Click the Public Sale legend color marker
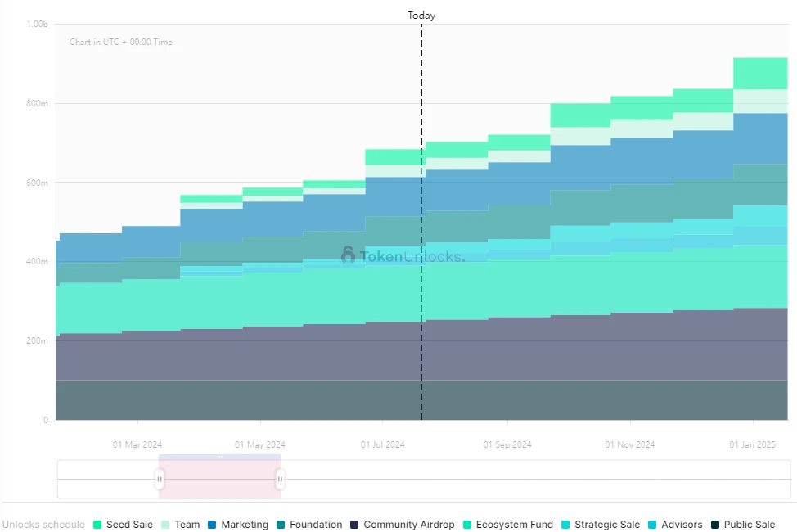 [715, 525]
